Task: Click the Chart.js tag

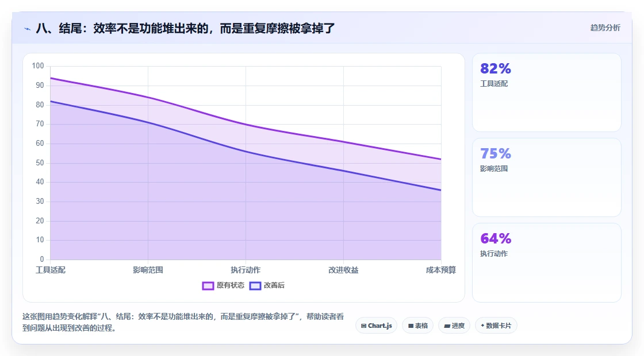Action: coord(376,326)
